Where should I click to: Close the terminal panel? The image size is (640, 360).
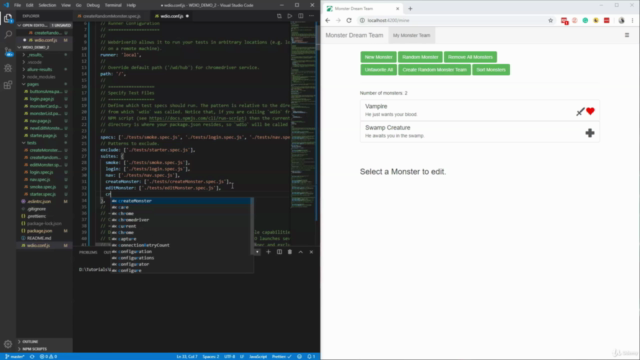tap(311, 252)
